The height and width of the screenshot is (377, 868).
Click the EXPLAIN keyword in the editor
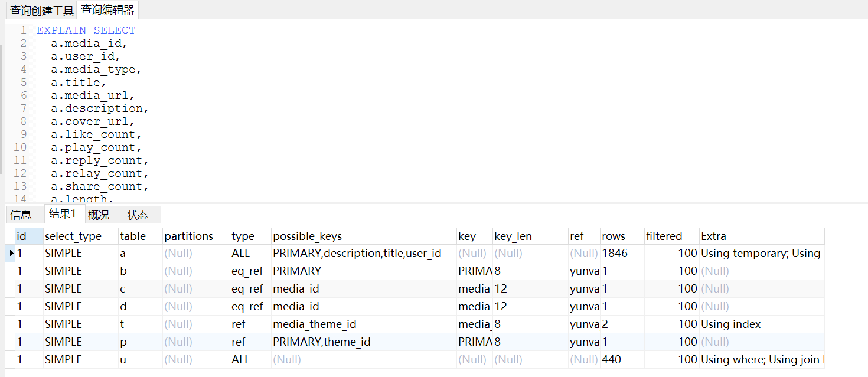(61, 30)
